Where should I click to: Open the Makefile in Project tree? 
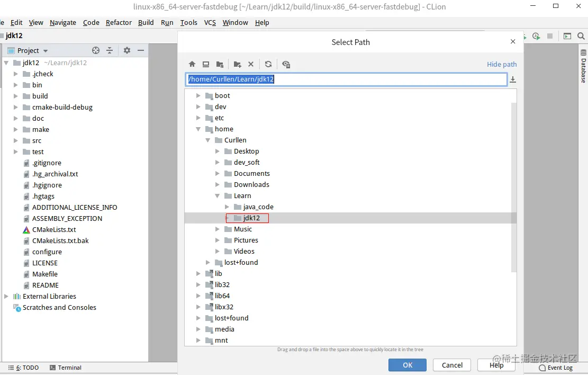click(44, 274)
